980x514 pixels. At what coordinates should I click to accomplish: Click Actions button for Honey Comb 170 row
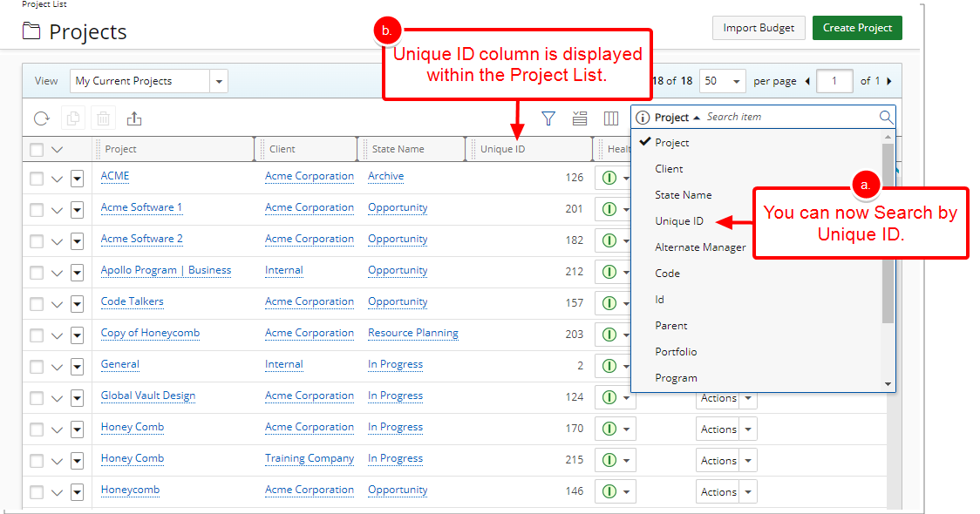click(x=718, y=429)
